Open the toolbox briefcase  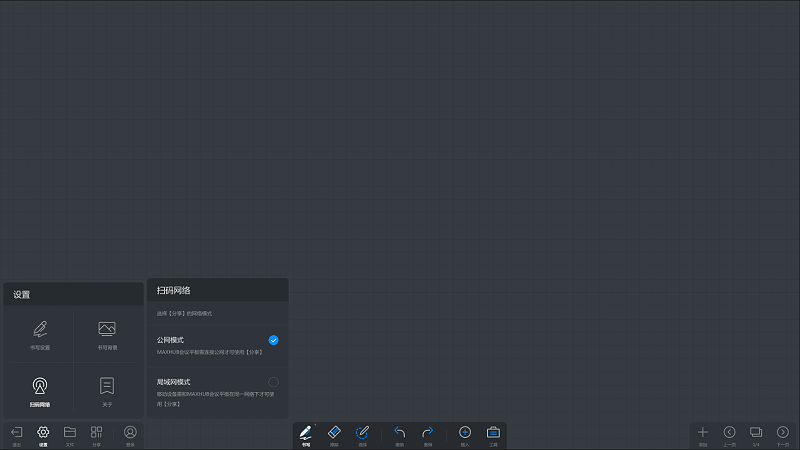pyautogui.click(x=493, y=434)
